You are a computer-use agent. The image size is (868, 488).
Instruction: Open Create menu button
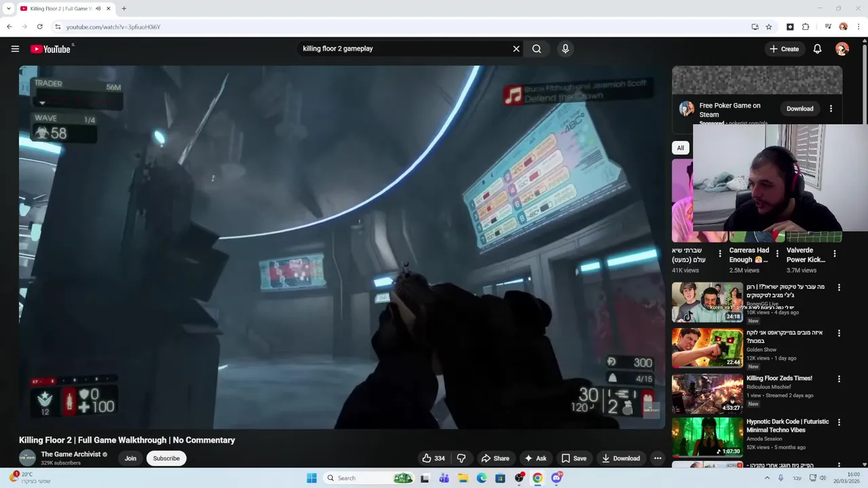(784, 49)
